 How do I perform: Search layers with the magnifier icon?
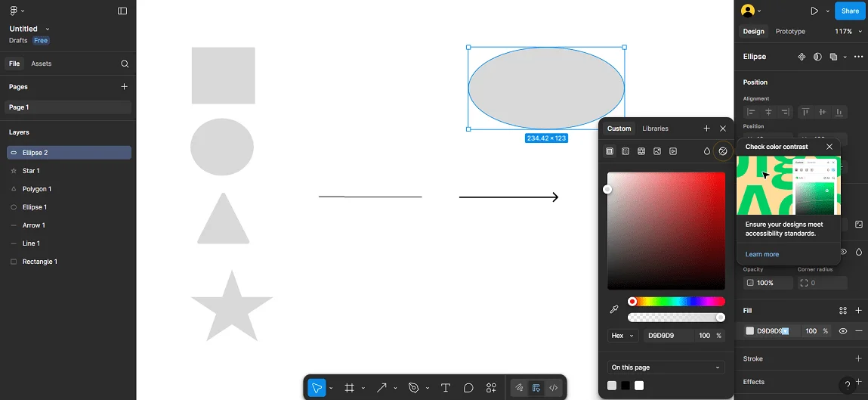pyautogui.click(x=125, y=64)
